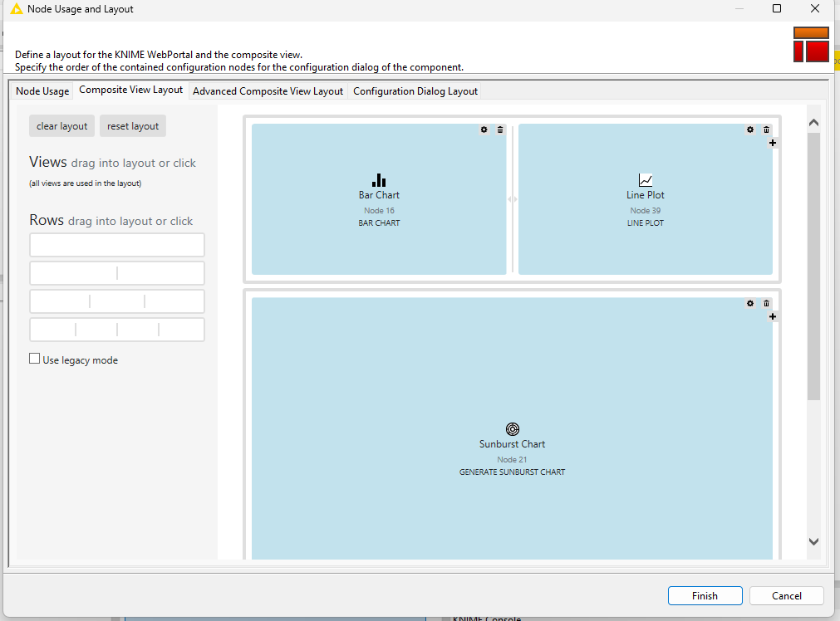Click the layout scrollbar down arrow

click(813, 541)
